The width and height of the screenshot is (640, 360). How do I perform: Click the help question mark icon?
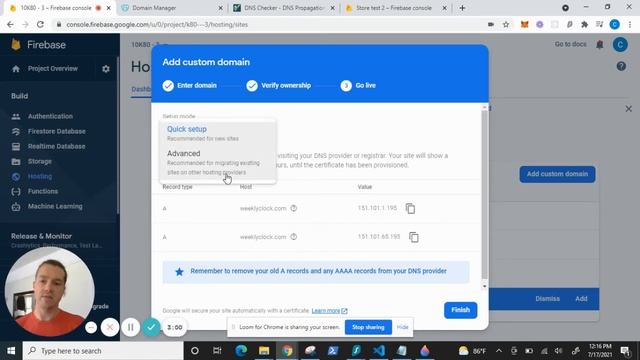[621, 66]
